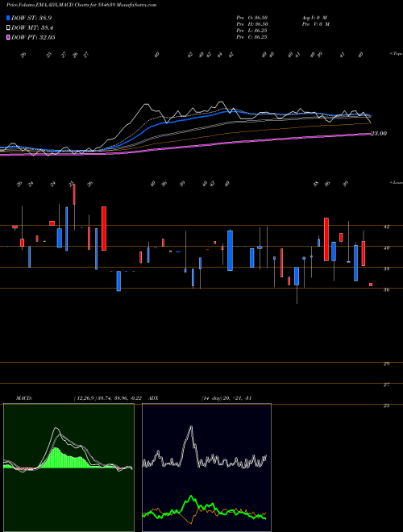Click the 'DOW MT: 38.4' label

(x=32, y=28)
